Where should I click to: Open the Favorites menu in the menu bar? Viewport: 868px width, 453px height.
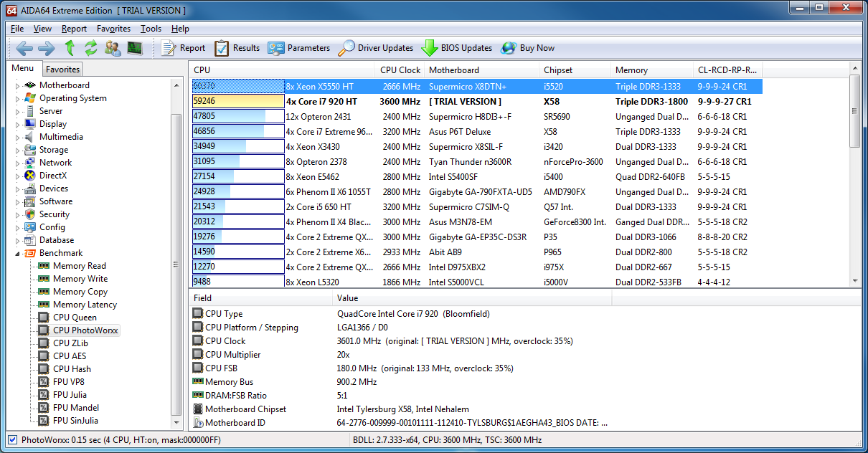[113, 29]
